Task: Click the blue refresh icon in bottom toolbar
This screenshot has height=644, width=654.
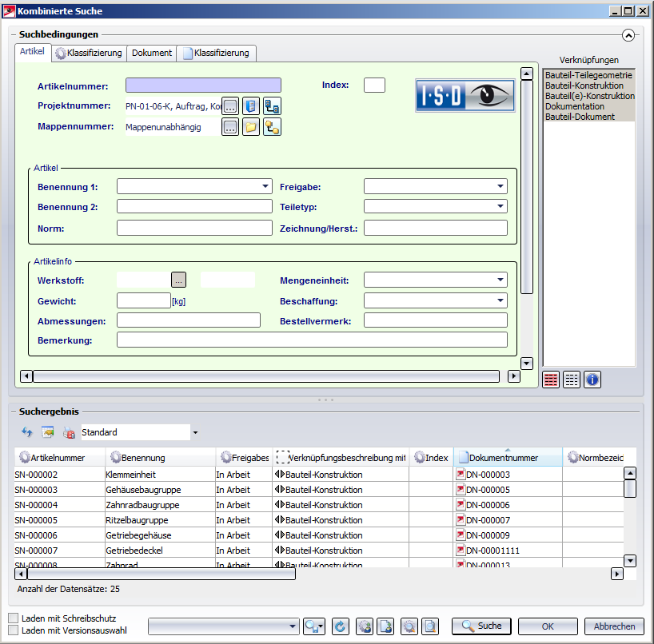Action: point(341,627)
